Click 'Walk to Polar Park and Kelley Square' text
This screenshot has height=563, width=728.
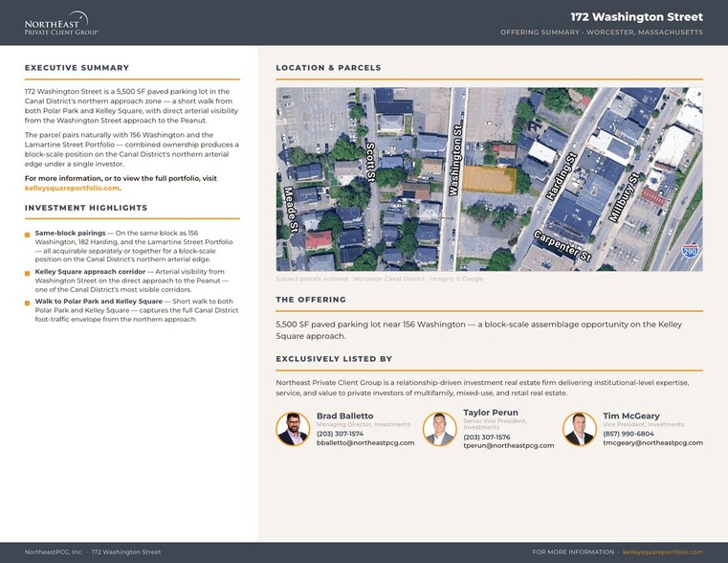click(99, 302)
